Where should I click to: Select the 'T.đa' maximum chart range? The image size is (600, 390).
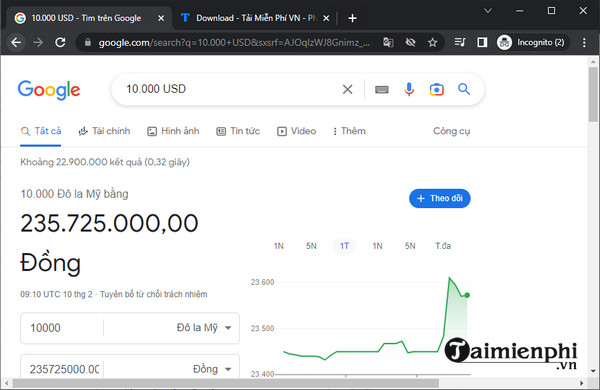(x=443, y=246)
